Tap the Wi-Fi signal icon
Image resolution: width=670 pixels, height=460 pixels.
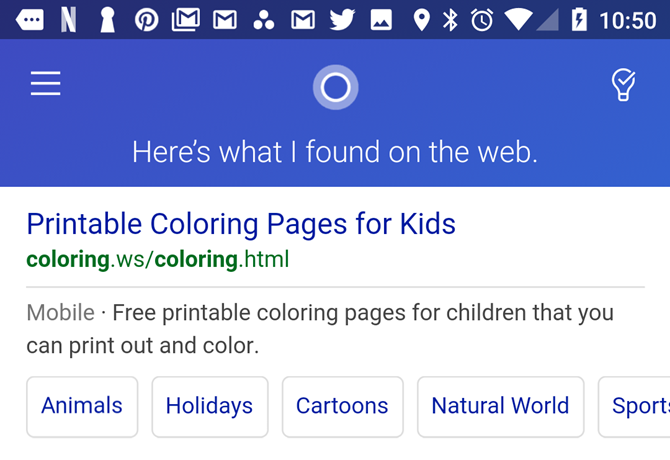tap(518, 19)
